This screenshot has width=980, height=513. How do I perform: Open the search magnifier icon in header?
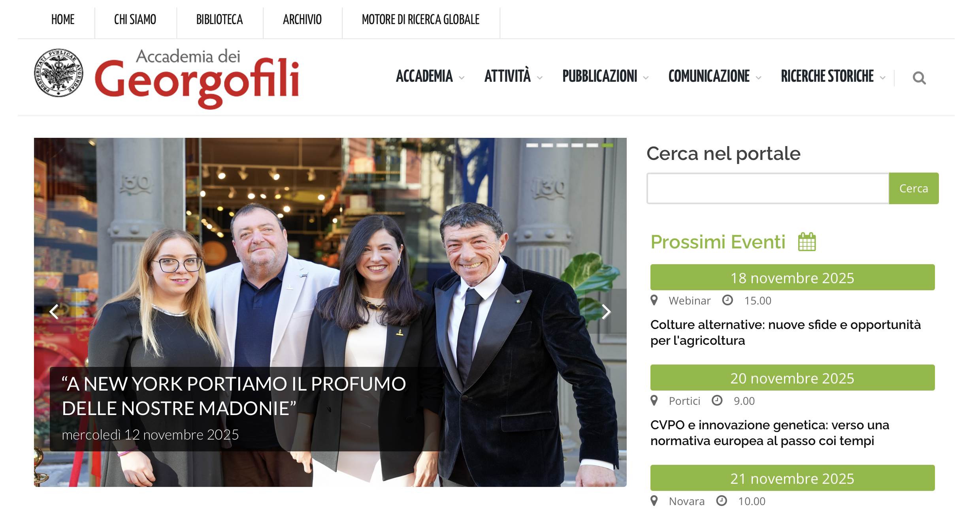tap(919, 78)
